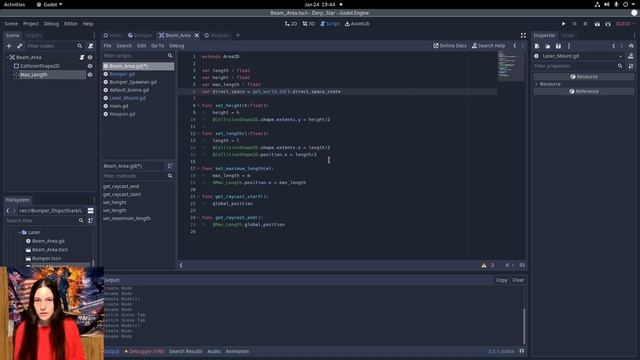The width and height of the screenshot is (640, 360).
Task: Open Online Docs
Action: 450,46
